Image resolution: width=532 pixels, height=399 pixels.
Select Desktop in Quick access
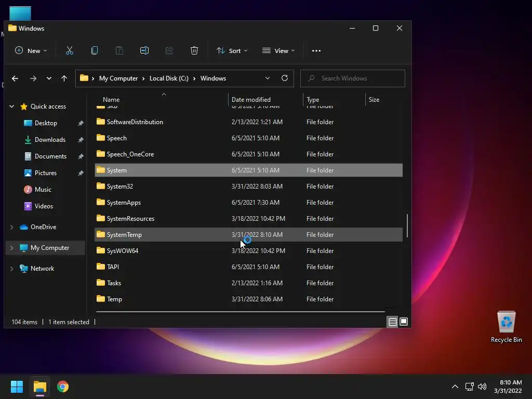coord(46,123)
